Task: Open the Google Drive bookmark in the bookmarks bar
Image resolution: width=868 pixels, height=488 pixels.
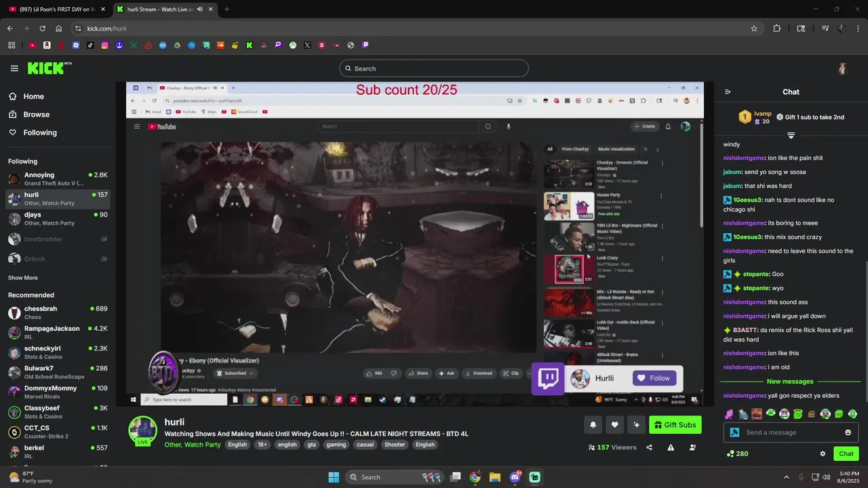Action: (177, 45)
